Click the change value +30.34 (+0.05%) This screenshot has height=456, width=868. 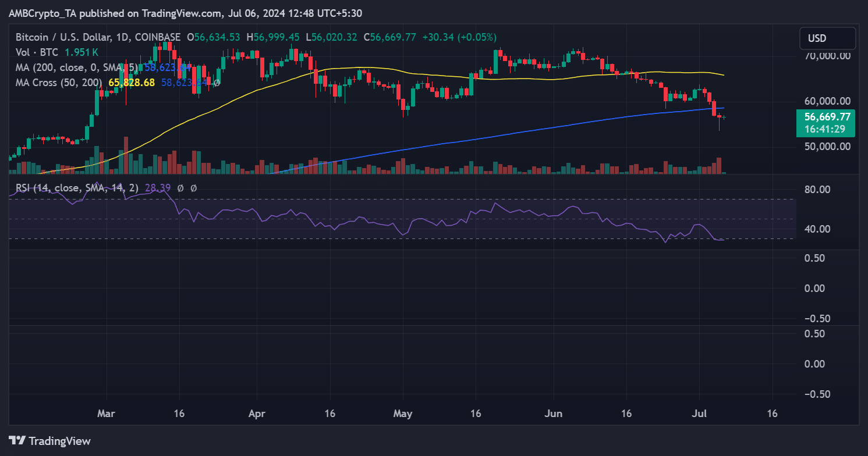(x=459, y=37)
